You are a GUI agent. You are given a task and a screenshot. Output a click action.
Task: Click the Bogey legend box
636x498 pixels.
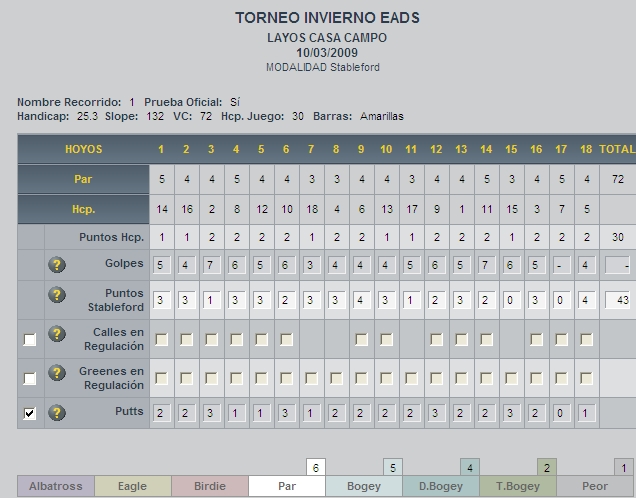click(364, 486)
